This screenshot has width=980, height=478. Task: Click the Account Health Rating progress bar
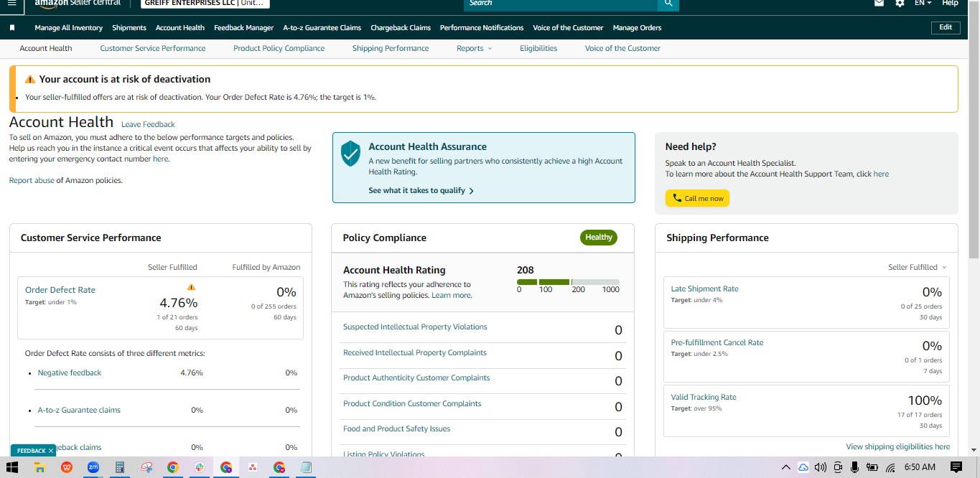(x=568, y=282)
